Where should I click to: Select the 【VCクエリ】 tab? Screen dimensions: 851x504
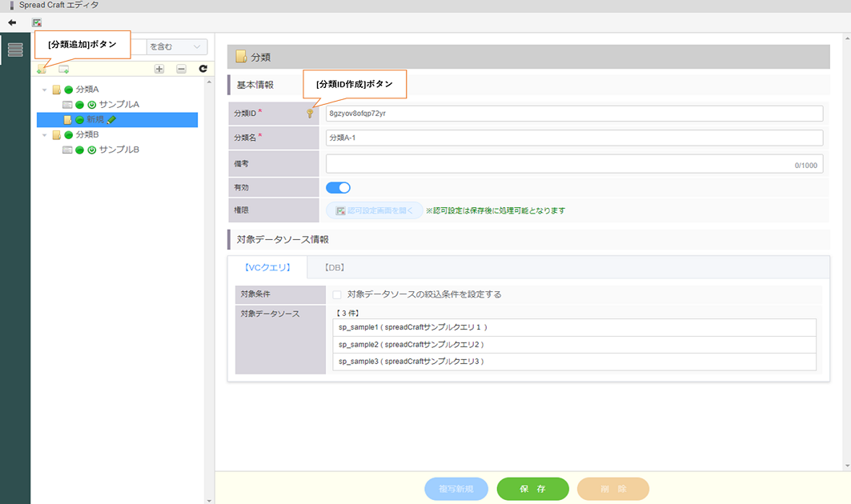[x=267, y=267]
